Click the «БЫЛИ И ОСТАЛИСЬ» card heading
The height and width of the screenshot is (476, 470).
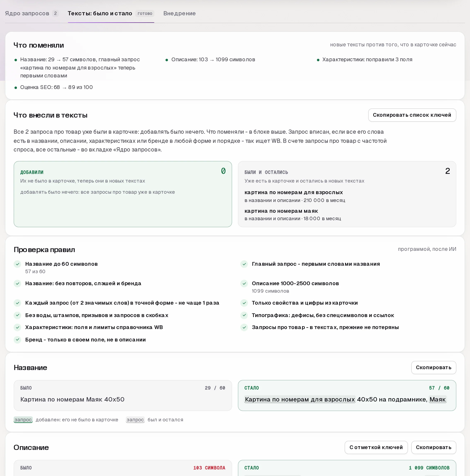tap(266, 172)
